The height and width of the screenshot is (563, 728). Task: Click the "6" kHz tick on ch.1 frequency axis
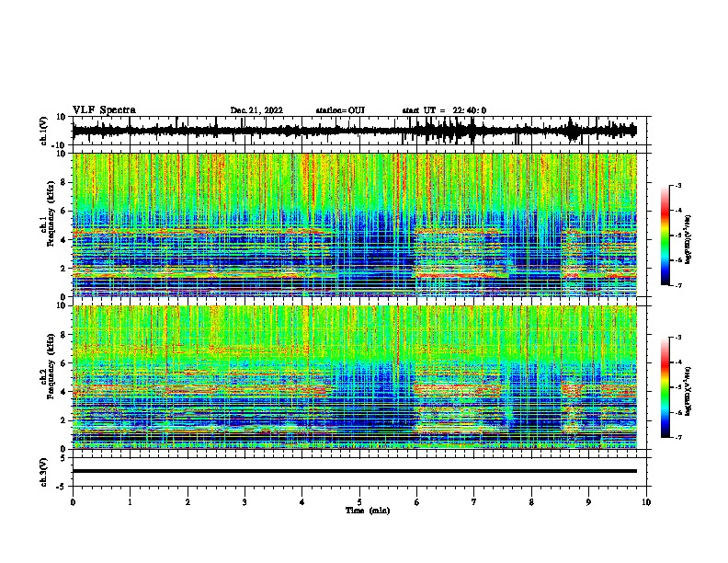[63, 211]
